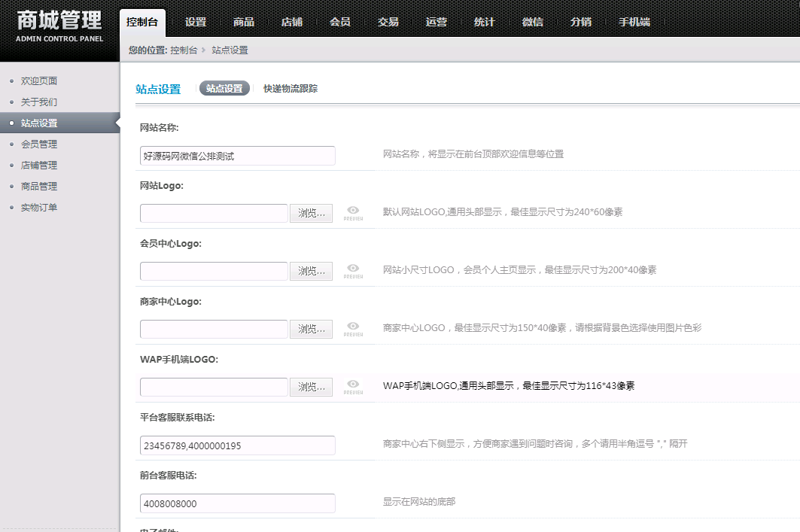Open the 手机端 top menu
The width and height of the screenshot is (800, 532).
pyautogui.click(x=634, y=22)
